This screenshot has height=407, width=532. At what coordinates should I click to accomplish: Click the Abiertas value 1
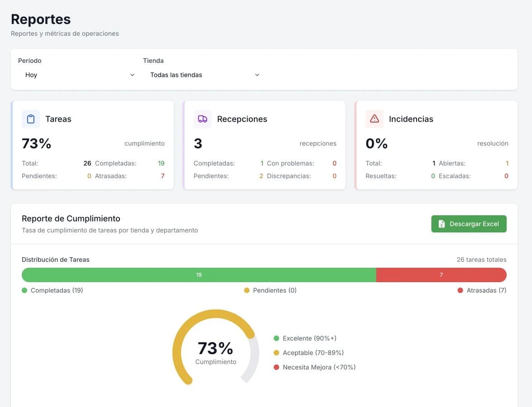pos(507,163)
